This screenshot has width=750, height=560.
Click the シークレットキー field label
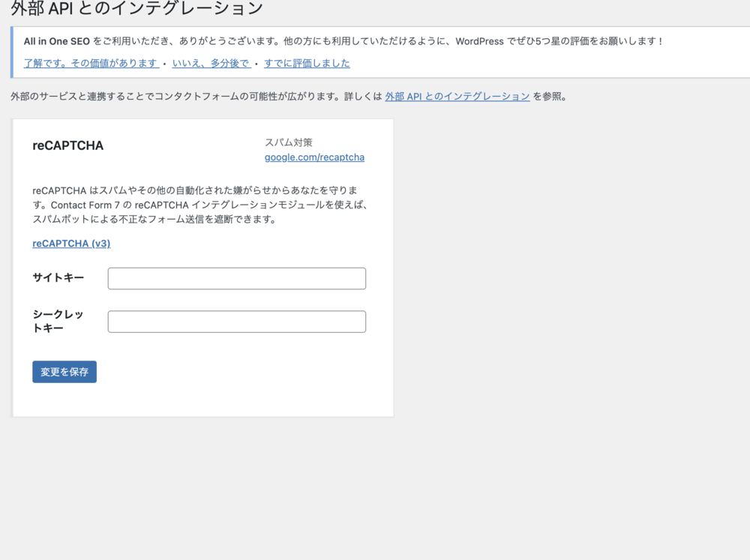click(x=58, y=321)
